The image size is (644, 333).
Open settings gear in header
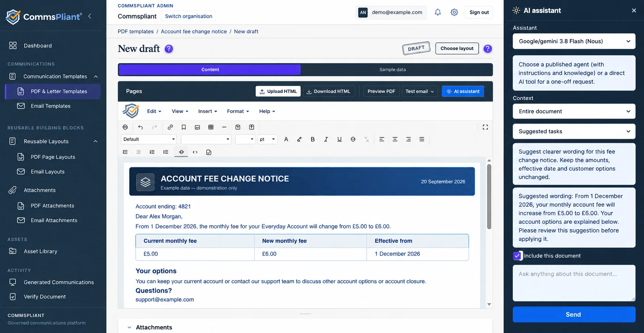tap(454, 12)
